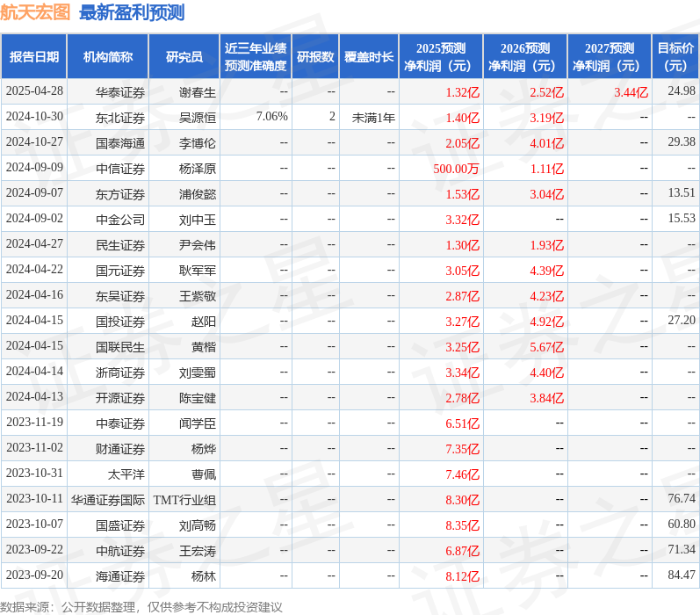Select researcher 谢春生
This screenshot has height=615, width=700.
coord(198,92)
